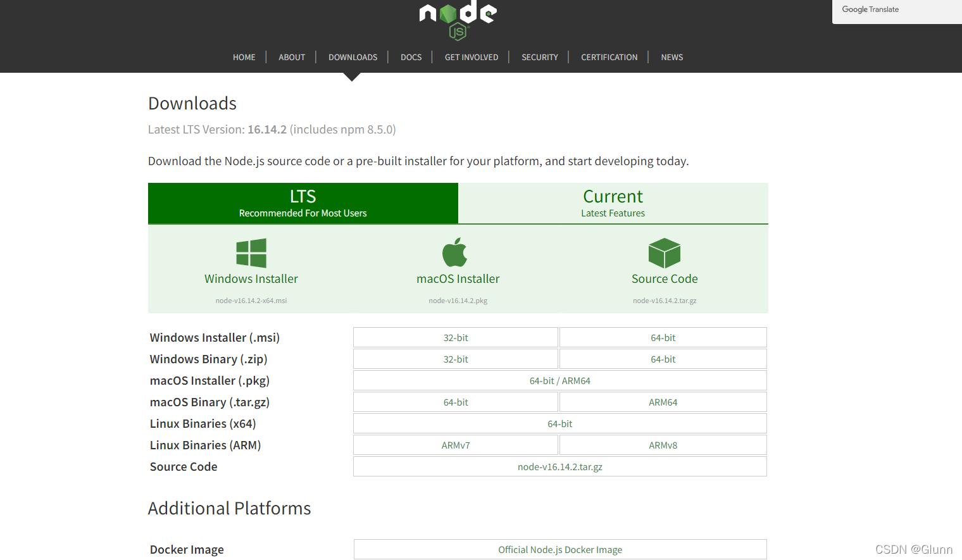Viewport: 962px width, 560px height.
Task: Click the Google Translate bar
Action: coord(897,11)
